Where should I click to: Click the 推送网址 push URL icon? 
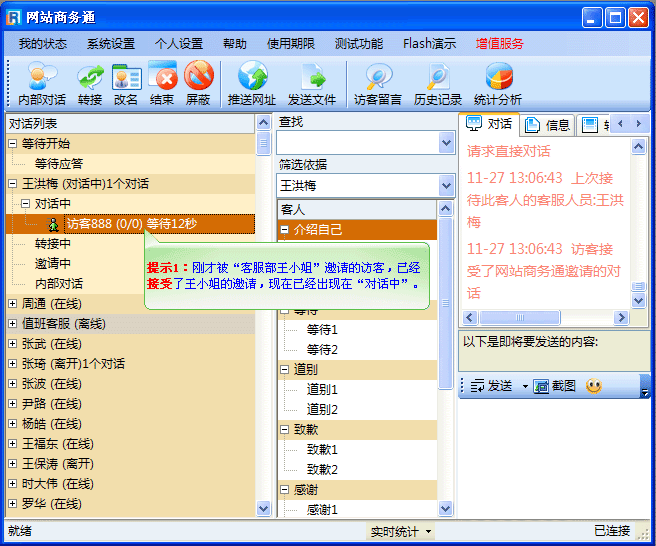click(252, 78)
